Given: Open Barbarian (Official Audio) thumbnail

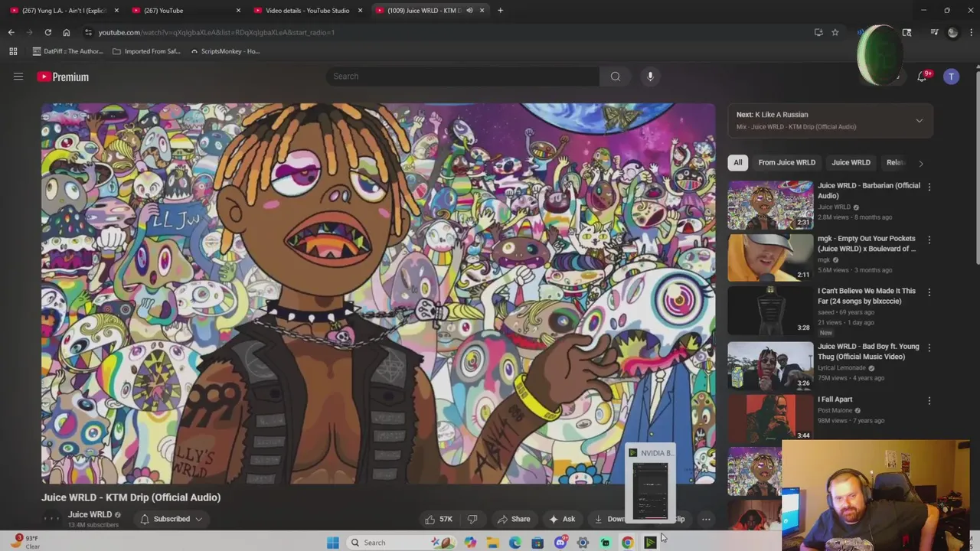Looking at the screenshot, I should 770,204.
